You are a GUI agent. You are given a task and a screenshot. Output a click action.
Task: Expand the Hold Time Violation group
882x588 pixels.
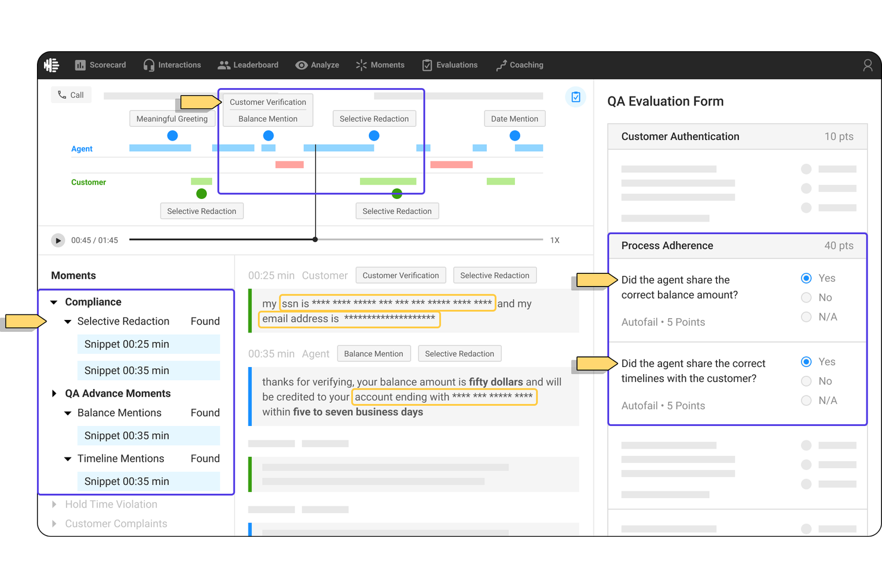(54, 504)
